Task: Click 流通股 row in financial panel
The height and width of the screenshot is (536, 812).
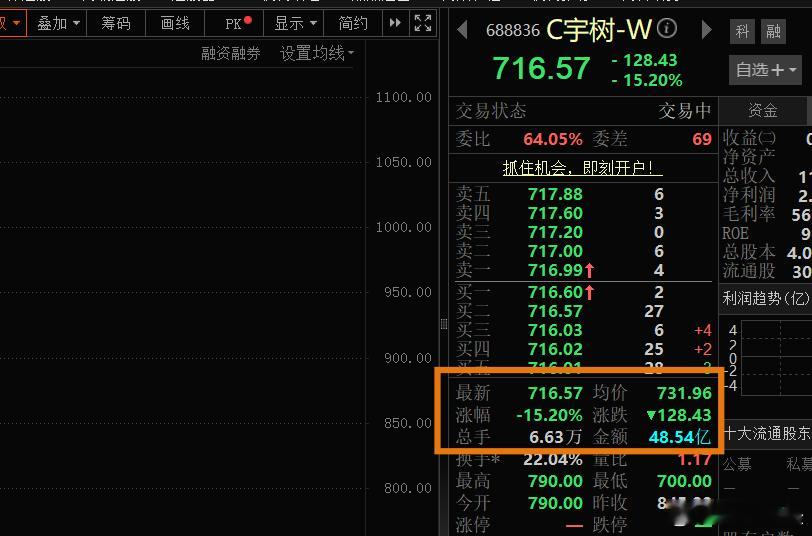Action: tap(766, 271)
